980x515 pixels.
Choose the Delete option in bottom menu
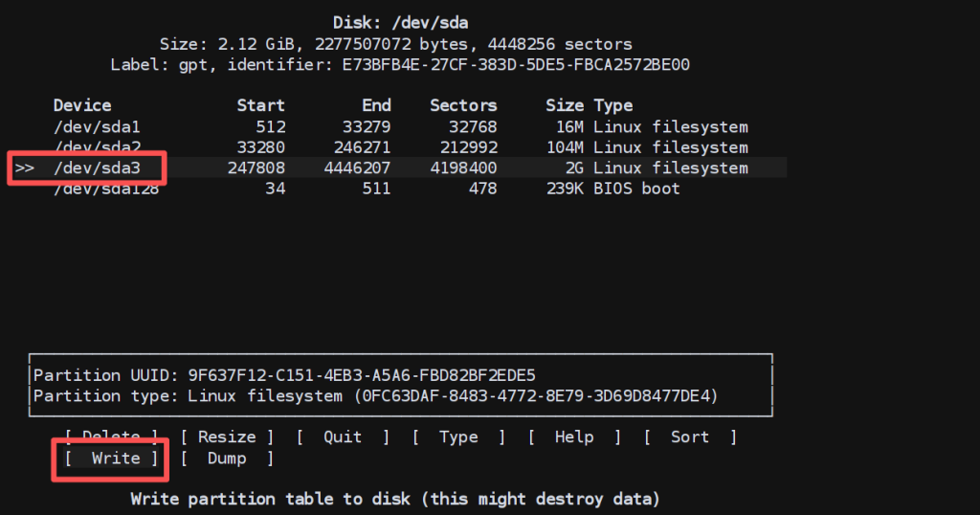[x=111, y=437]
